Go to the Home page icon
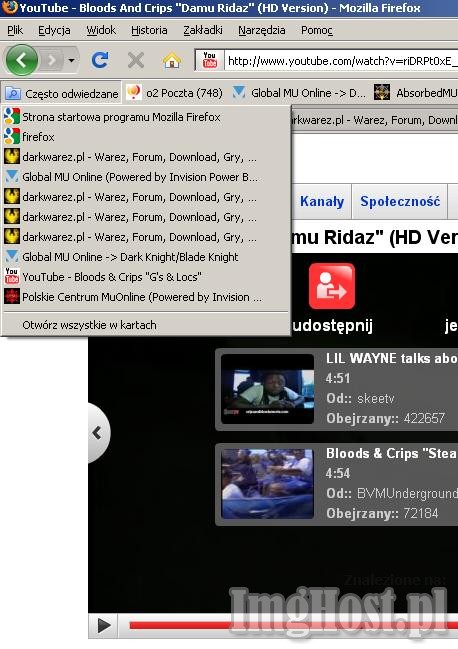 [x=172, y=60]
